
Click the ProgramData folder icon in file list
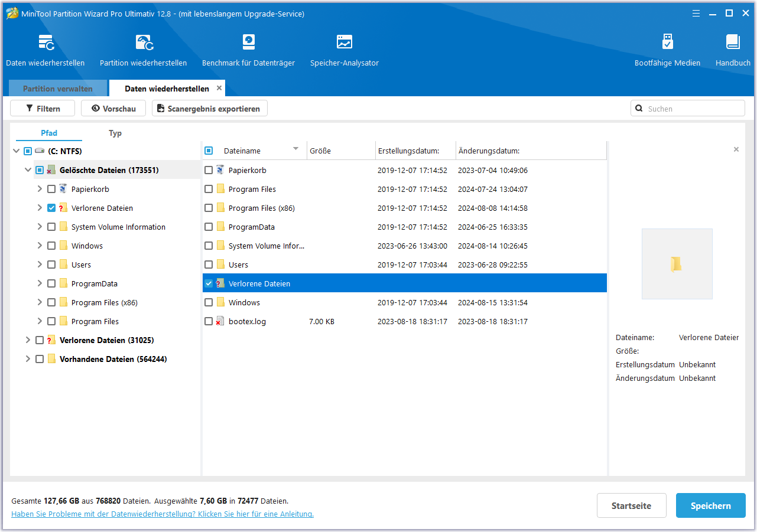(220, 227)
